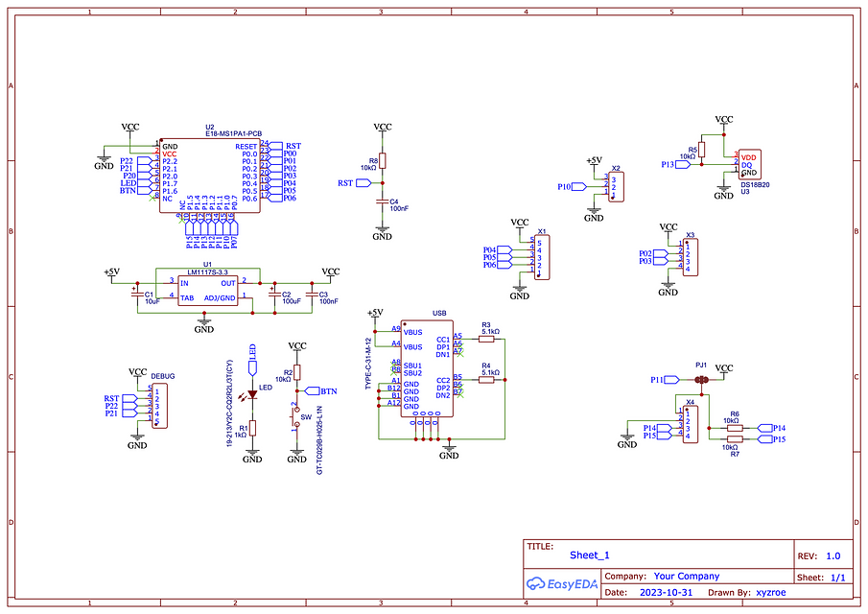The image size is (868, 614).
Task: Select the X3 four-pin connector body
Action: [x=691, y=257]
